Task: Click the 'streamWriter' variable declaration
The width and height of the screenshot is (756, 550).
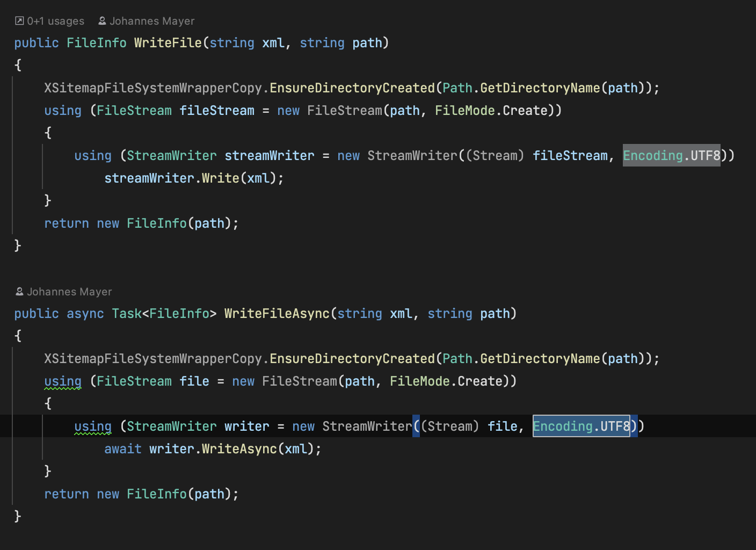Action: pyautogui.click(x=270, y=156)
